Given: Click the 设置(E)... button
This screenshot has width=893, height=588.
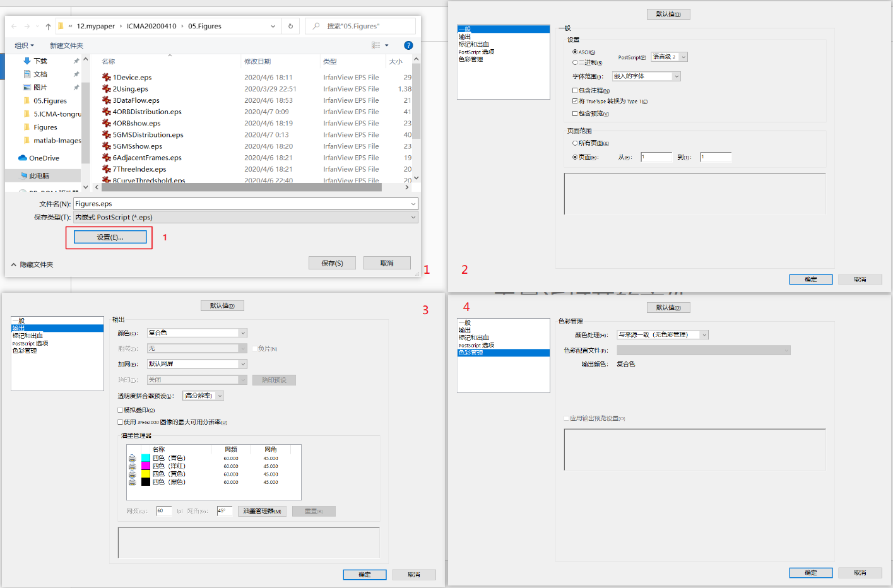Looking at the screenshot, I should [x=110, y=237].
